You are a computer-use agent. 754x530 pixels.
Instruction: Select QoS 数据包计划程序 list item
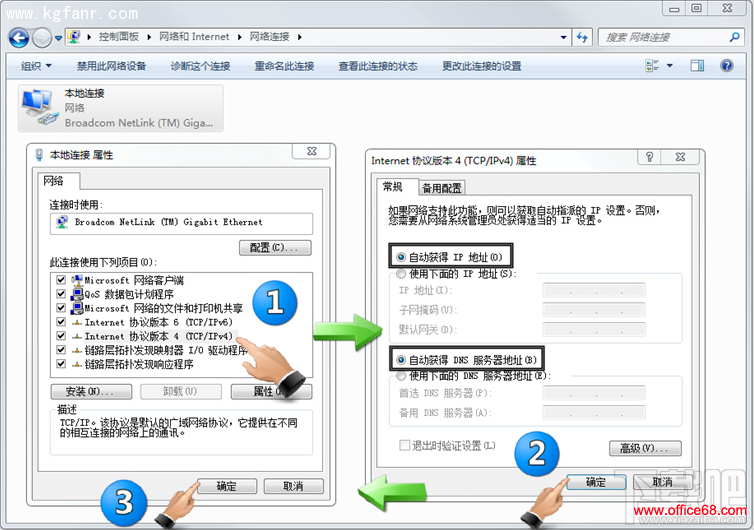point(129,294)
